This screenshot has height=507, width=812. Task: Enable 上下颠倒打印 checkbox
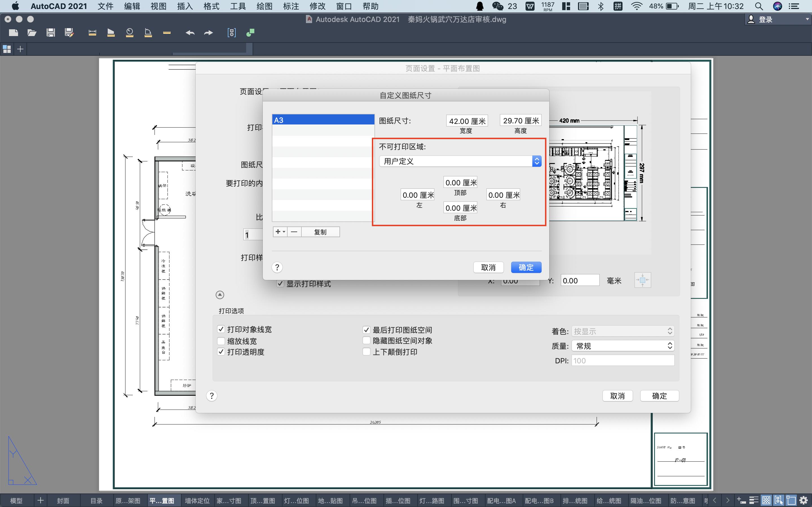tap(367, 352)
